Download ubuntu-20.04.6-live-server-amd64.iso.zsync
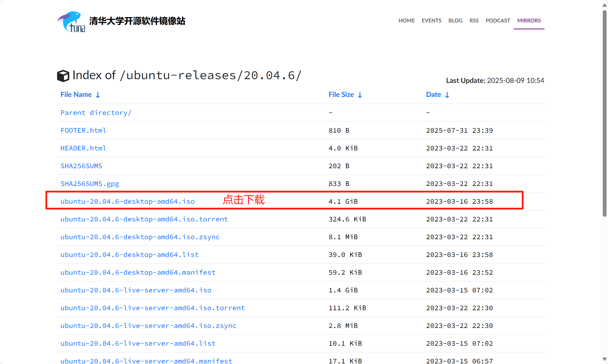 tap(149, 326)
